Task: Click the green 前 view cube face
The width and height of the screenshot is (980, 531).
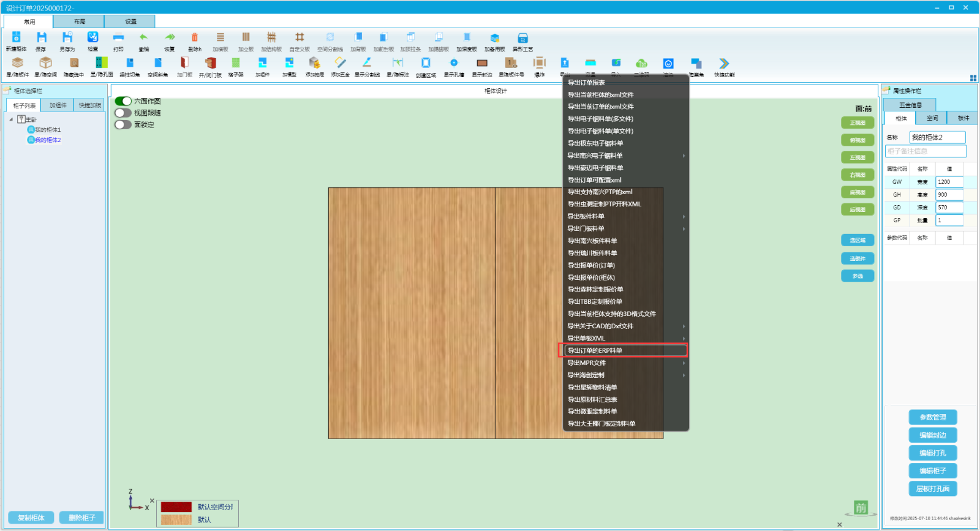Action: (x=861, y=508)
